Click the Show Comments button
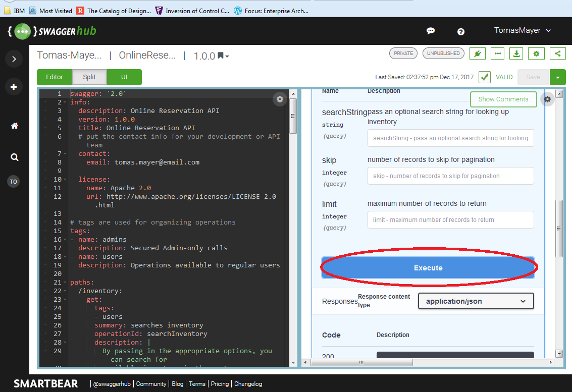 point(503,99)
